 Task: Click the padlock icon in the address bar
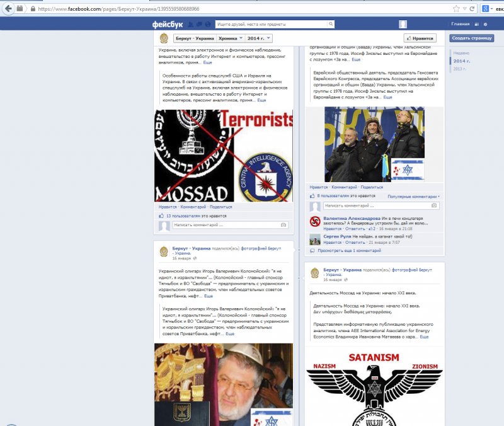coord(33,9)
